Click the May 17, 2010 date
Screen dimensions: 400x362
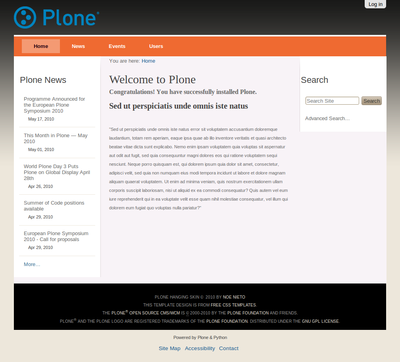click(x=41, y=119)
